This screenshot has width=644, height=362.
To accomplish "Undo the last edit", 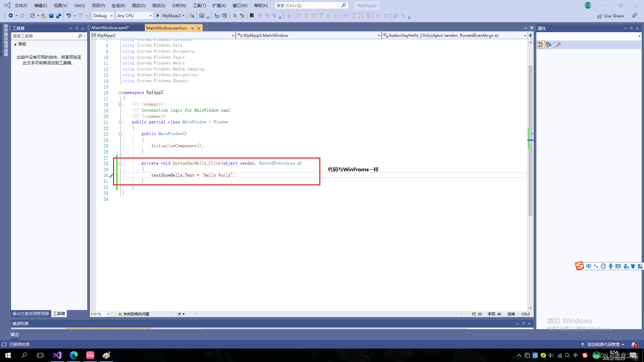I will [69, 16].
